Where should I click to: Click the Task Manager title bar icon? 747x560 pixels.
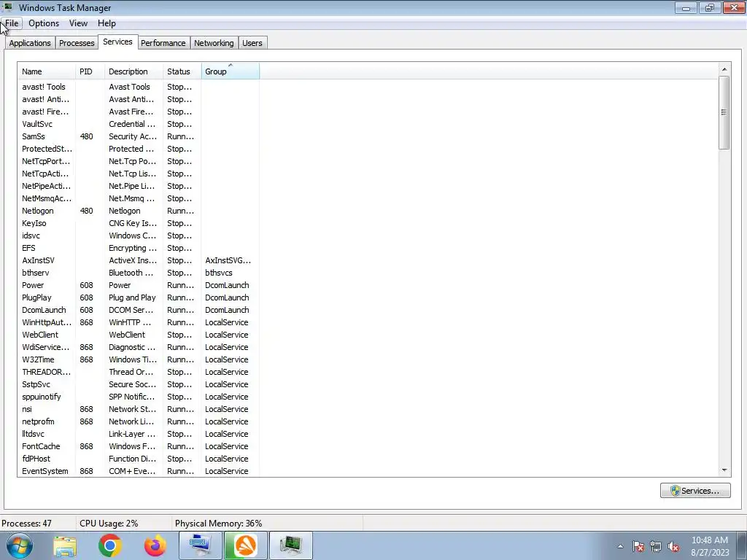[8, 7]
